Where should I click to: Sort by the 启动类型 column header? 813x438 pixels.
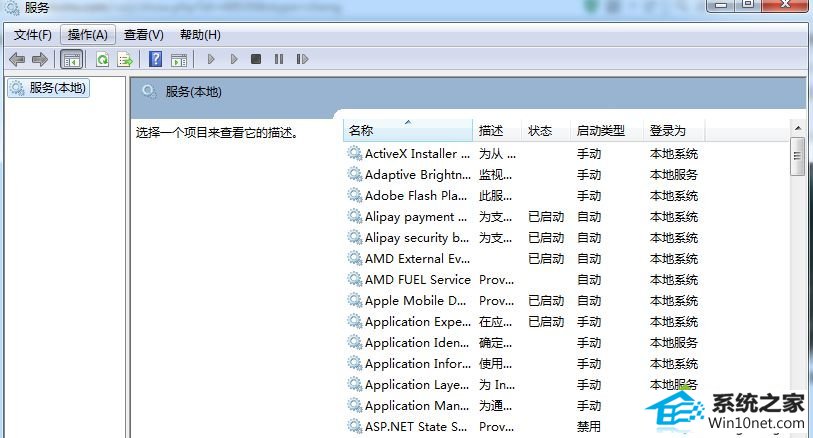(607, 131)
